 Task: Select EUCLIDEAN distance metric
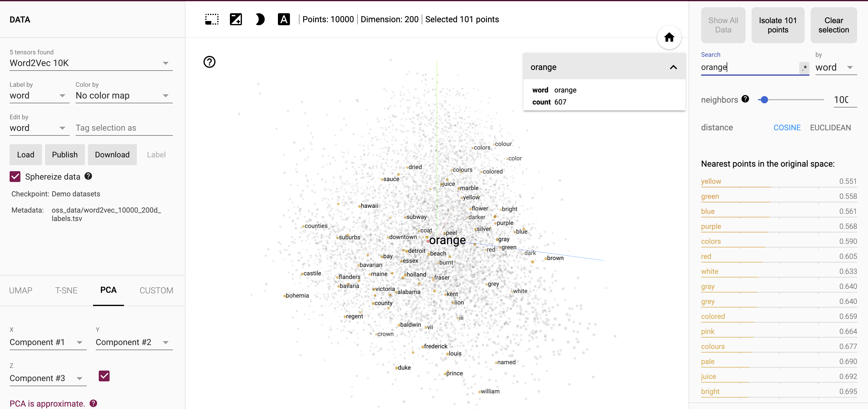tap(830, 128)
